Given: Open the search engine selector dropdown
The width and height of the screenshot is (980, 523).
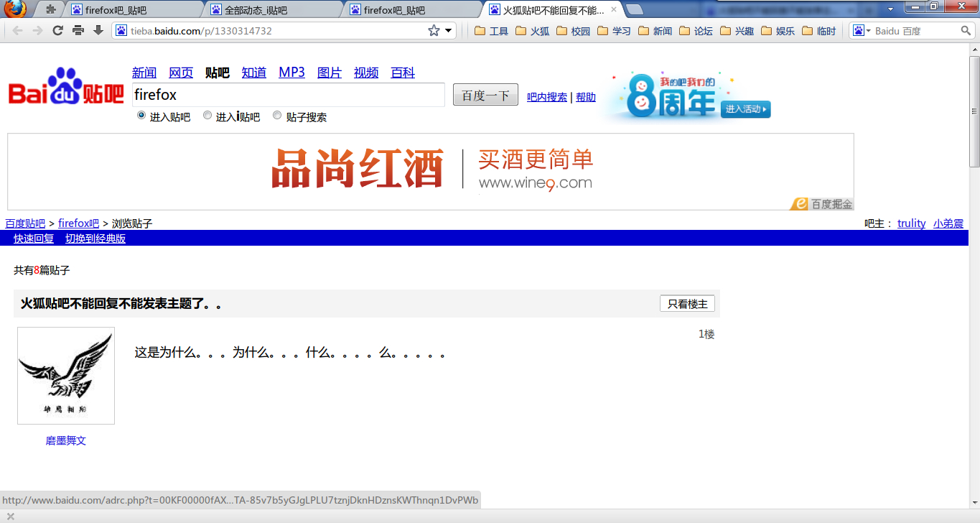Looking at the screenshot, I should (x=861, y=31).
